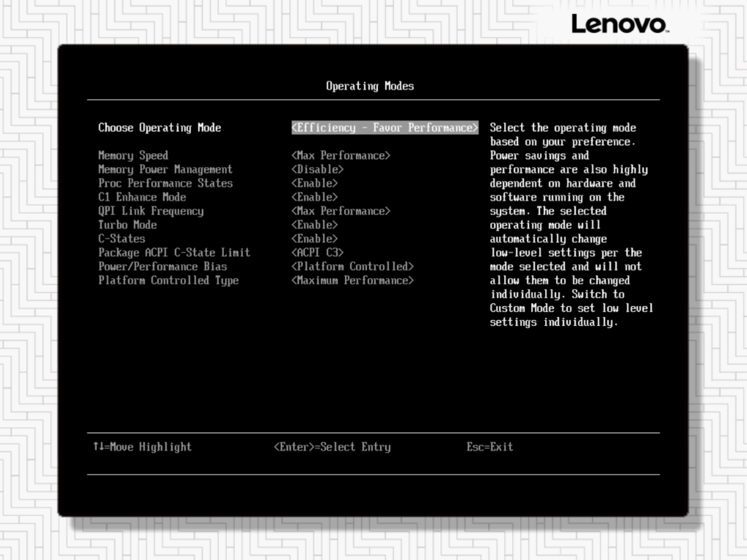Open the ACPI C3 state limit value
The image size is (747, 560).
[x=317, y=252]
